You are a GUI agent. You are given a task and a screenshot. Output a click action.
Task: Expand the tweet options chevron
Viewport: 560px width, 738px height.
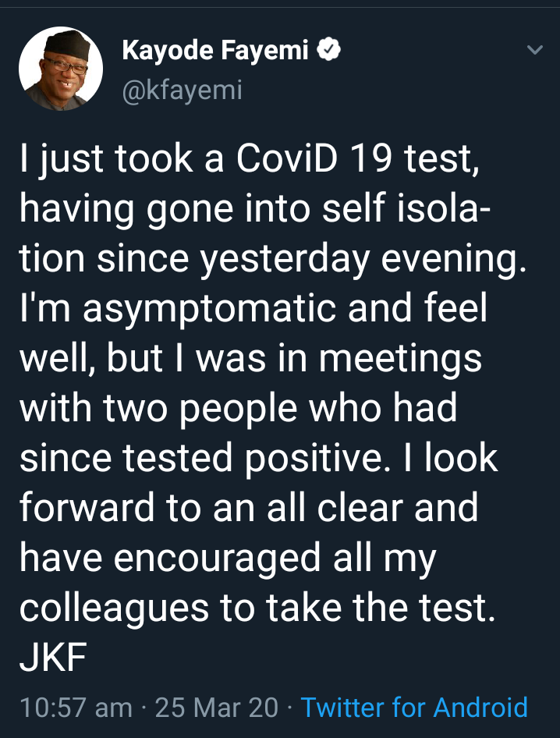[534, 49]
